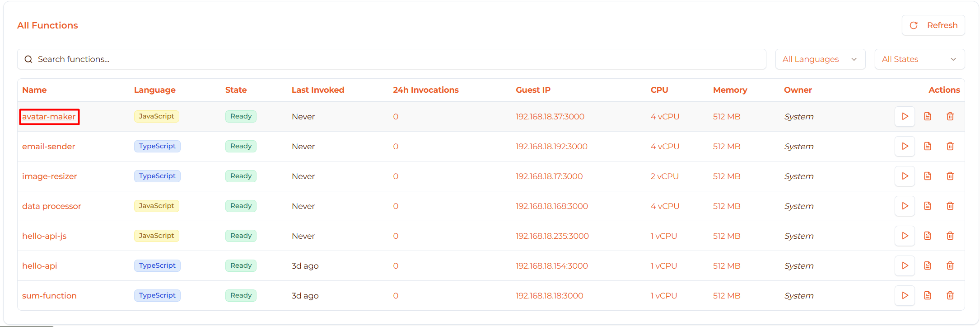Play the email-sender function
This screenshot has width=980, height=327.
(905, 146)
